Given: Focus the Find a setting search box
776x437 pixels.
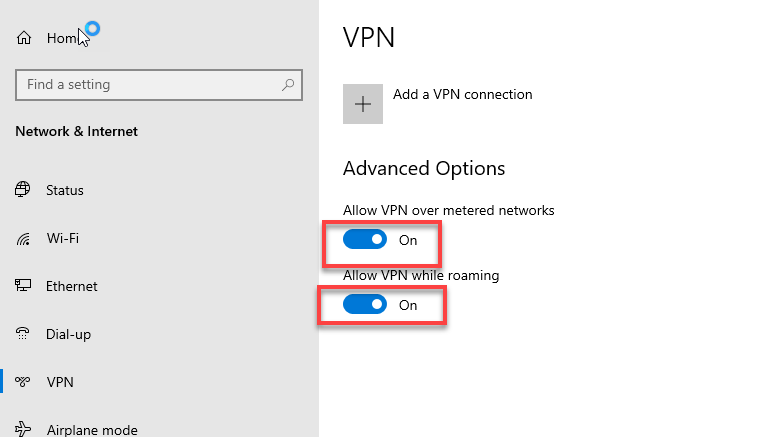Looking at the screenshot, I should pos(159,85).
